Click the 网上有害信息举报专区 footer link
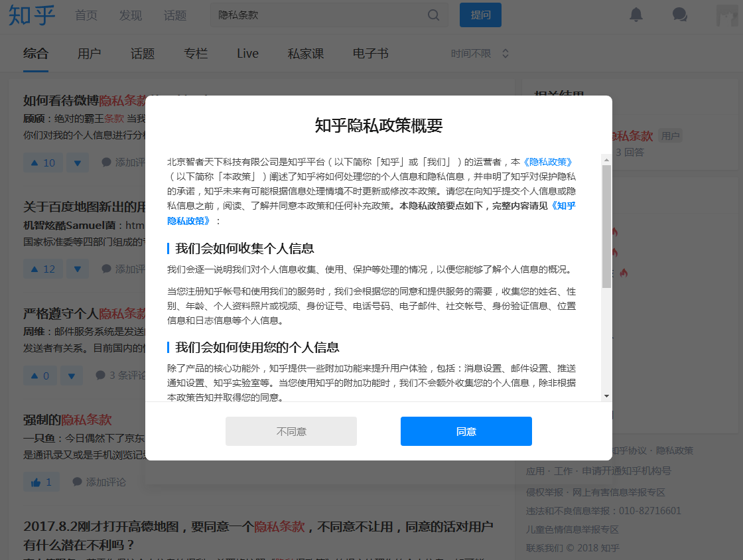The image size is (743, 560). click(619, 492)
